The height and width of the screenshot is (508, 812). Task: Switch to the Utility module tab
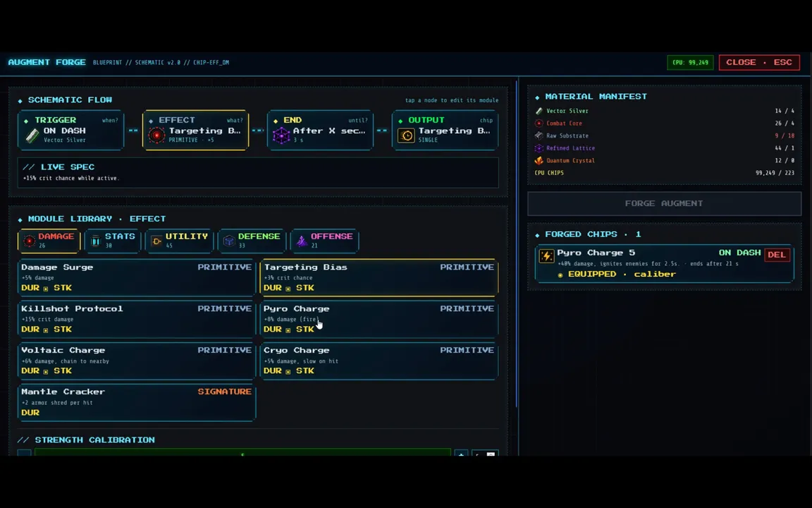click(179, 241)
